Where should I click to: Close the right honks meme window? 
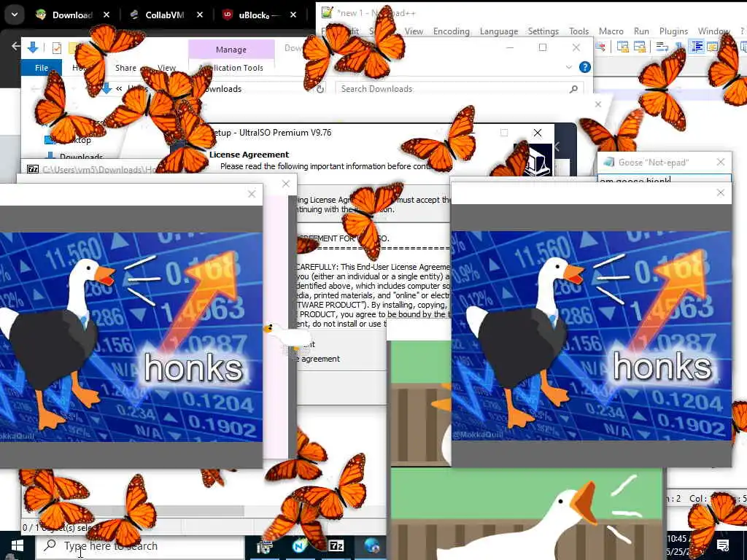click(x=720, y=192)
